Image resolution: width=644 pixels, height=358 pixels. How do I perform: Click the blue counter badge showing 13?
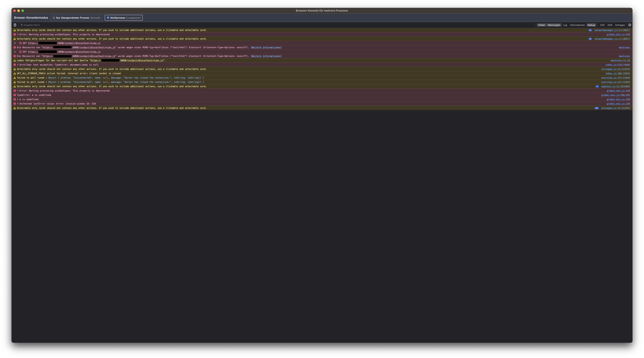pyautogui.click(x=597, y=108)
